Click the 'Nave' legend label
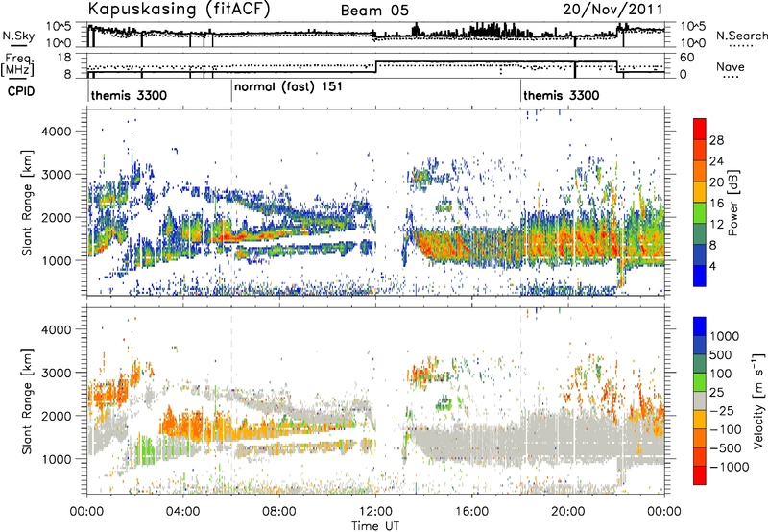The width and height of the screenshot is (768, 532). coord(731,66)
